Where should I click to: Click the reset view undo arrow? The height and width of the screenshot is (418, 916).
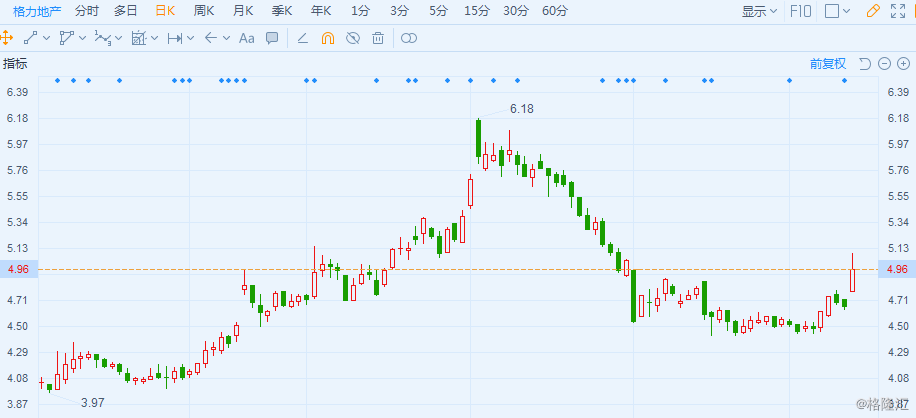click(865, 64)
